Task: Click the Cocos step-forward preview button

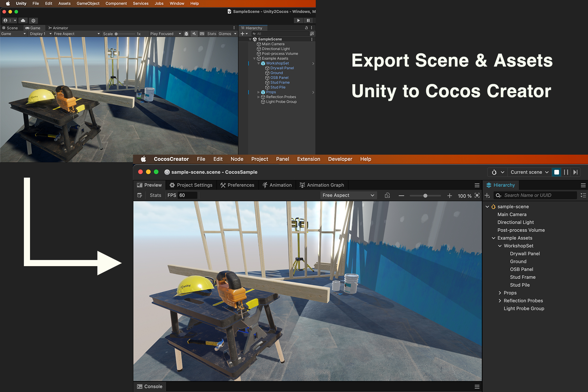Action: (575, 172)
